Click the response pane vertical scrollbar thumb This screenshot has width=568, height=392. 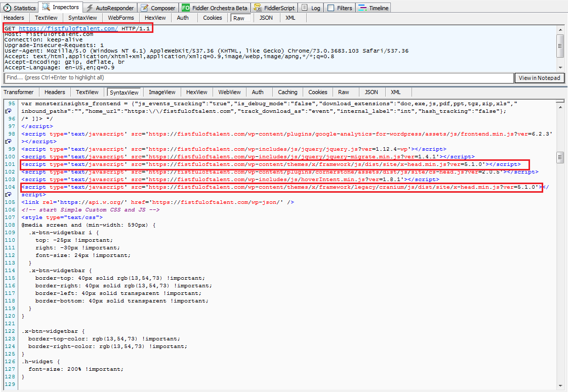coord(560,158)
